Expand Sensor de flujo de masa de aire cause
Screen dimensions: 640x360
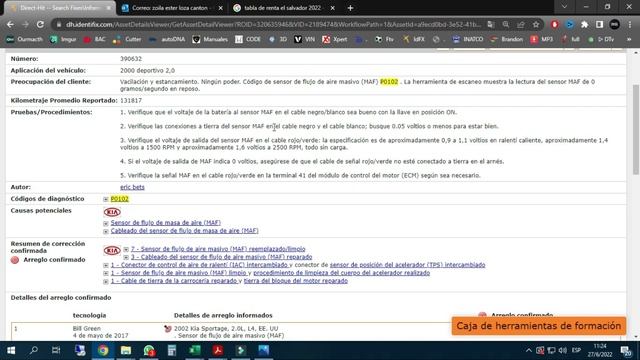tap(106, 223)
